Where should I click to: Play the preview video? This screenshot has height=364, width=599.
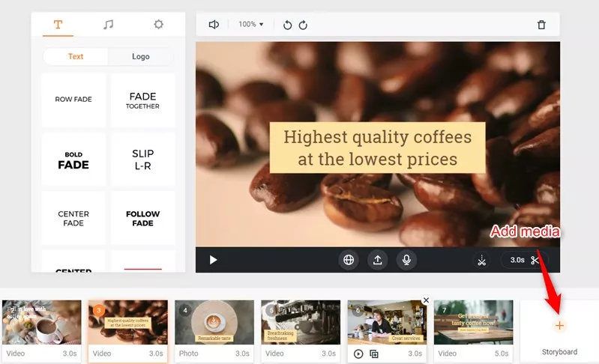click(213, 260)
